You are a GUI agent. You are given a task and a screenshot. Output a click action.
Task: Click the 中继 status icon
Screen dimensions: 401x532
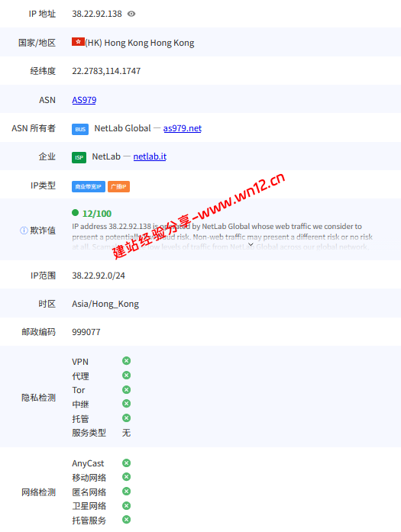pos(126,404)
